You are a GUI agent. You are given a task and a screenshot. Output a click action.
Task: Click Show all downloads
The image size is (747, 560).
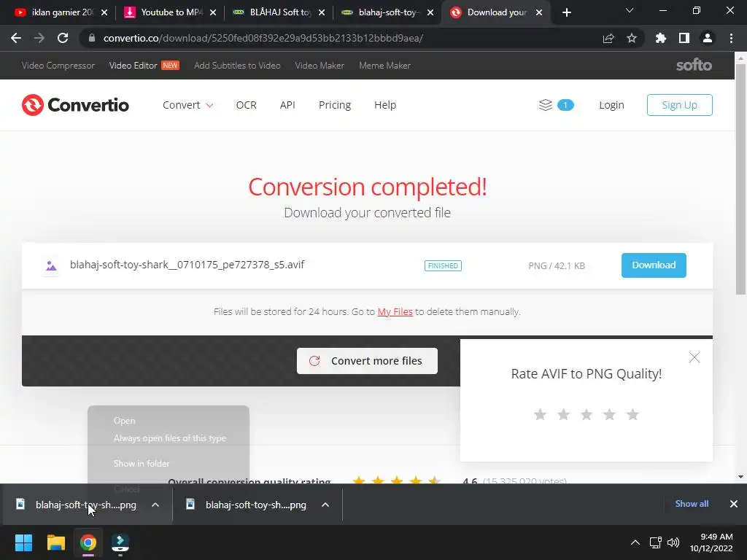coord(692,504)
